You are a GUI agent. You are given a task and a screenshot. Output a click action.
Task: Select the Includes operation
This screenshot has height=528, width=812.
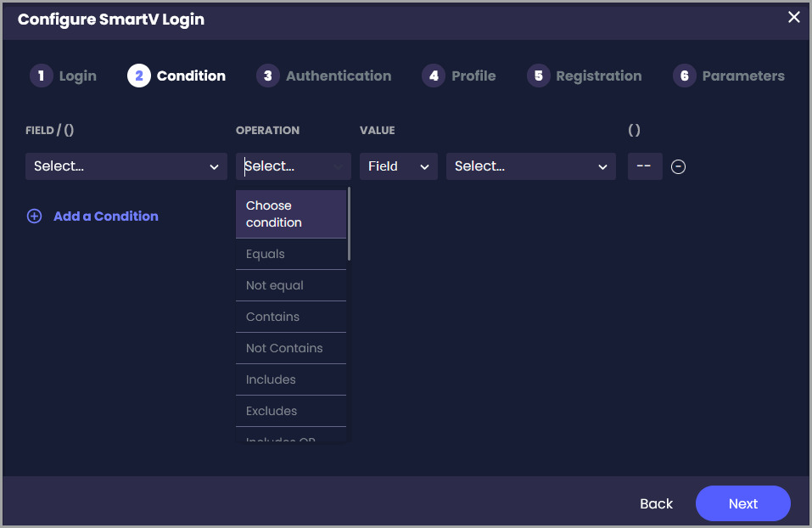click(x=291, y=379)
